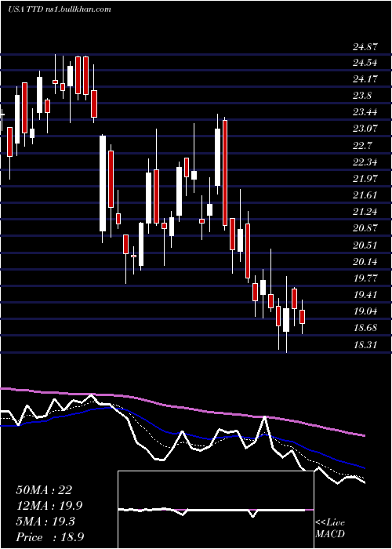The image size is (392, 549).
Task: Click the Price : 18.9 readout
Action: pos(49,537)
